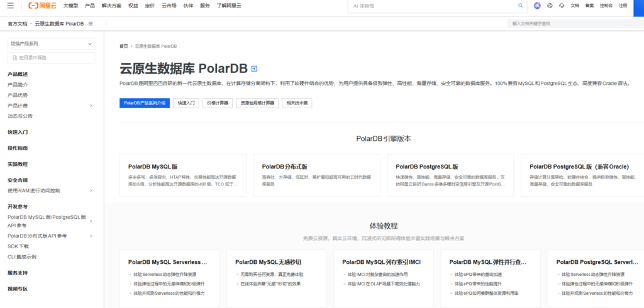644x308 pixels.
Task: Open the 切换产品系列 dropdown
Action: click(52, 44)
